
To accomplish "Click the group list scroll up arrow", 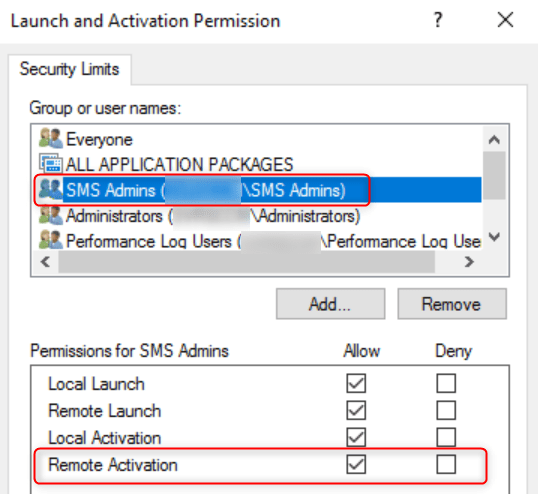I will tap(494, 140).
